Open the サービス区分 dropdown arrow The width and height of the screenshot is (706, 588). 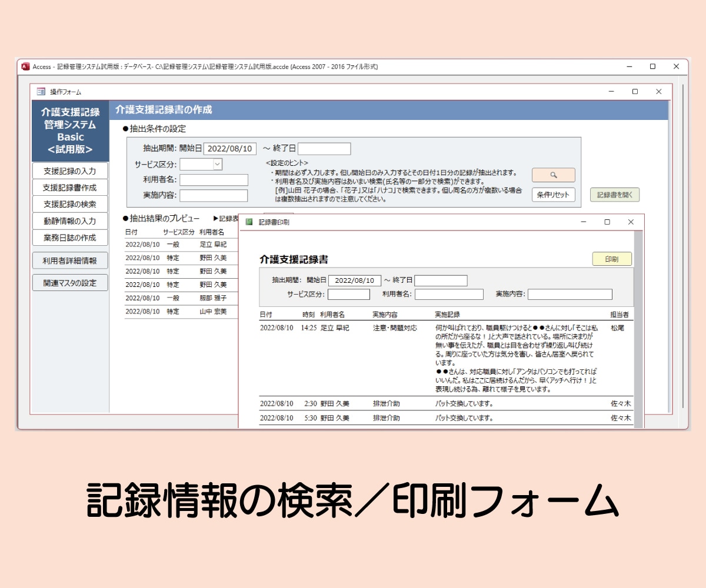pos(217,165)
